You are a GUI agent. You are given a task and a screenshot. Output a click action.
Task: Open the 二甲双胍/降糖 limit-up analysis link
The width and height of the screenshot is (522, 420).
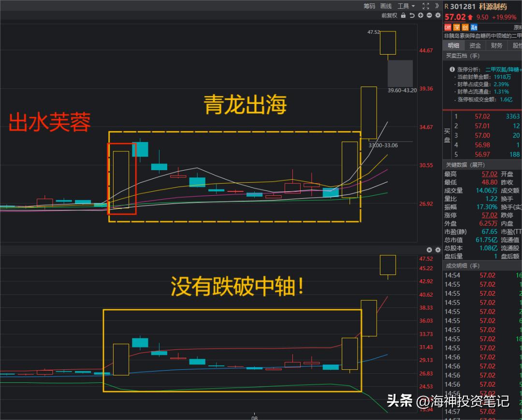tap(503, 69)
